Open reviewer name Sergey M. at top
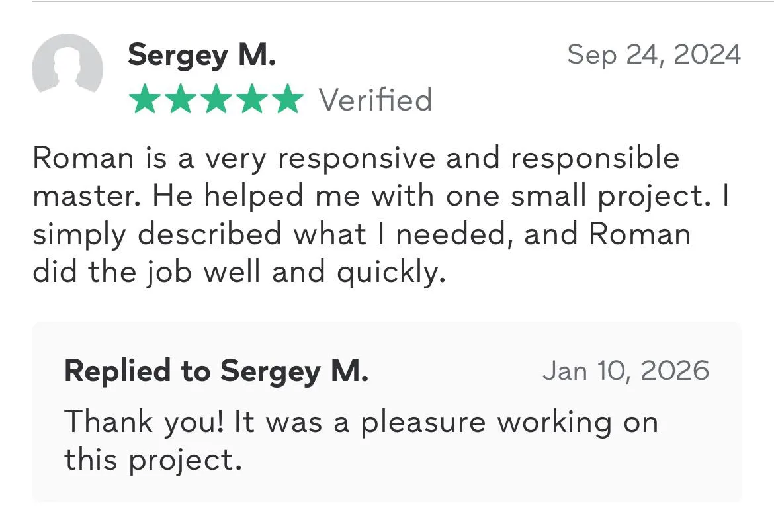 [x=202, y=54]
